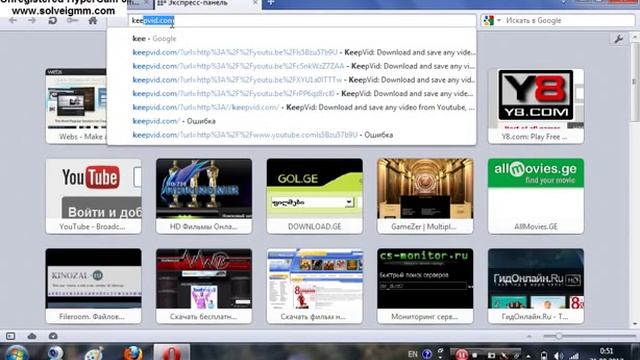Viewport: 640px width, 360px height.
Task: Open Y8.com speed dial thumbnail
Action: 536,106
